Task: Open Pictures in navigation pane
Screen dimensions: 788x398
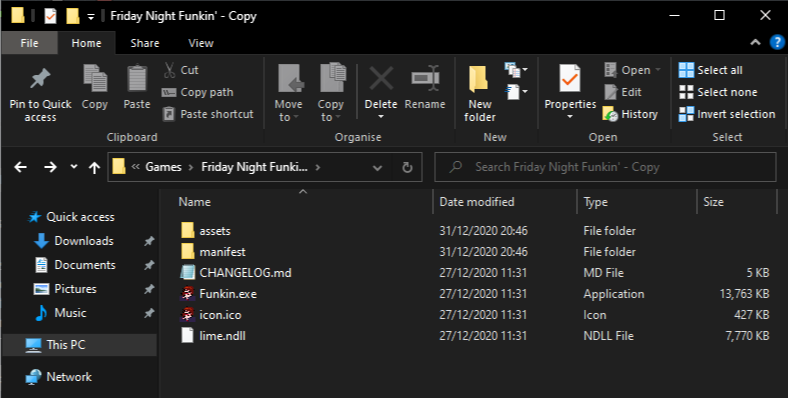Action: tap(75, 289)
